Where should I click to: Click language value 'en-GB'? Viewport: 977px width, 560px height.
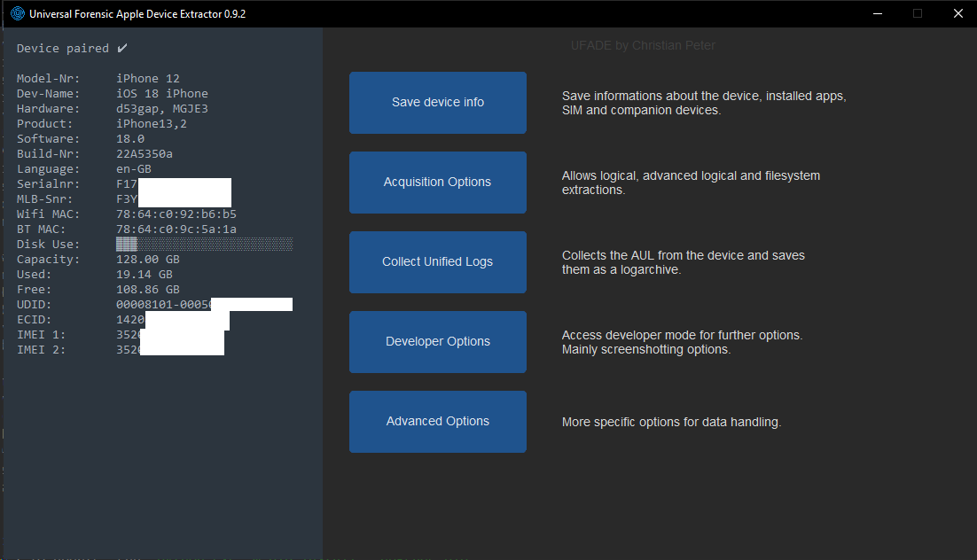point(134,169)
